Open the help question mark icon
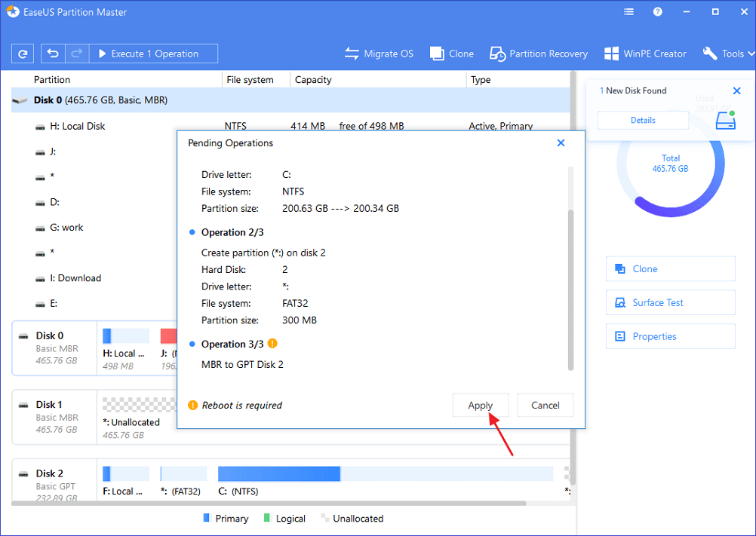 click(x=658, y=12)
